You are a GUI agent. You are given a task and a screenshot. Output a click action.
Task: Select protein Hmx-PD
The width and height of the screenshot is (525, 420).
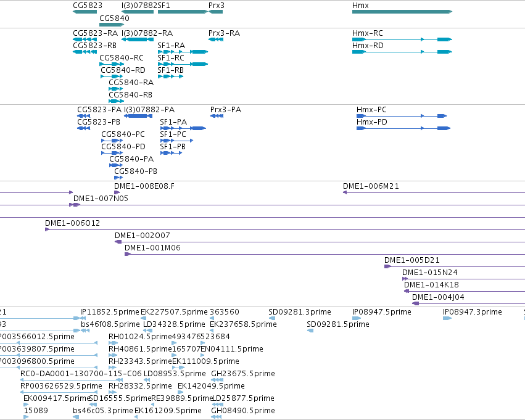(x=403, y=128)
